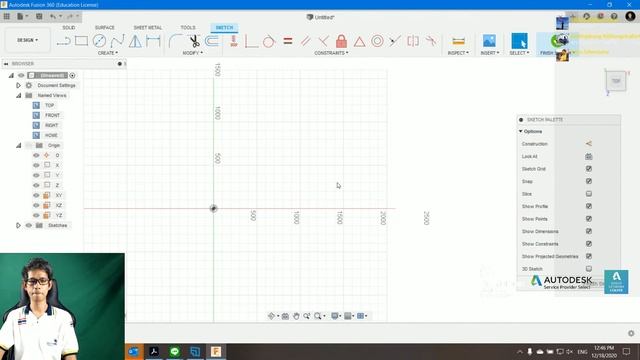Select the Offset tool
The height and width of the screenshot is (360, 640).
coord(212,41)
